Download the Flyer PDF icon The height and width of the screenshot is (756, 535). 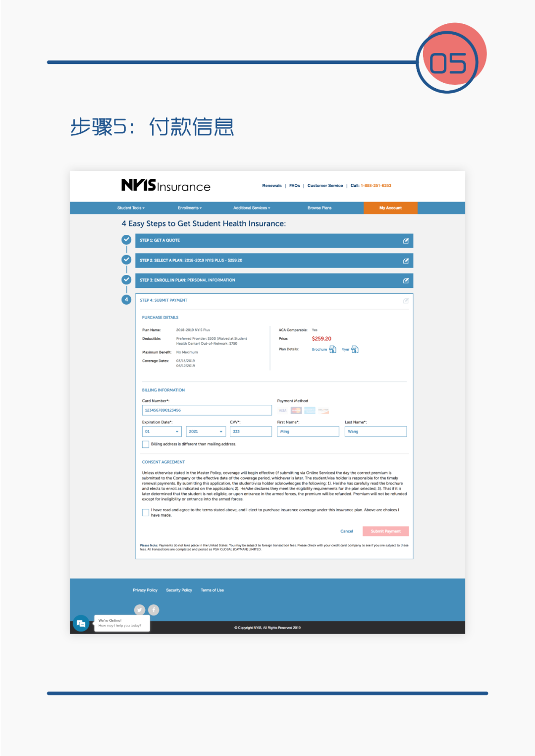(x=355, y=349)
